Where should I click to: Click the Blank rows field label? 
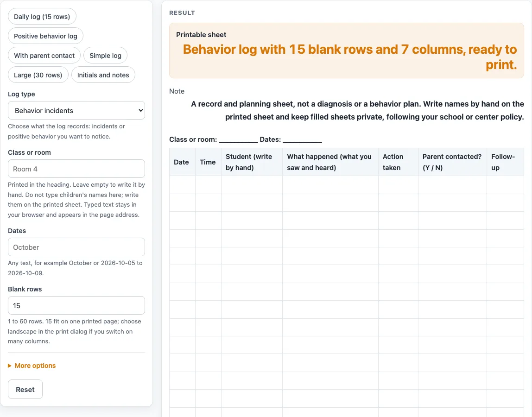pyautogui.click(x=25, y=289)
